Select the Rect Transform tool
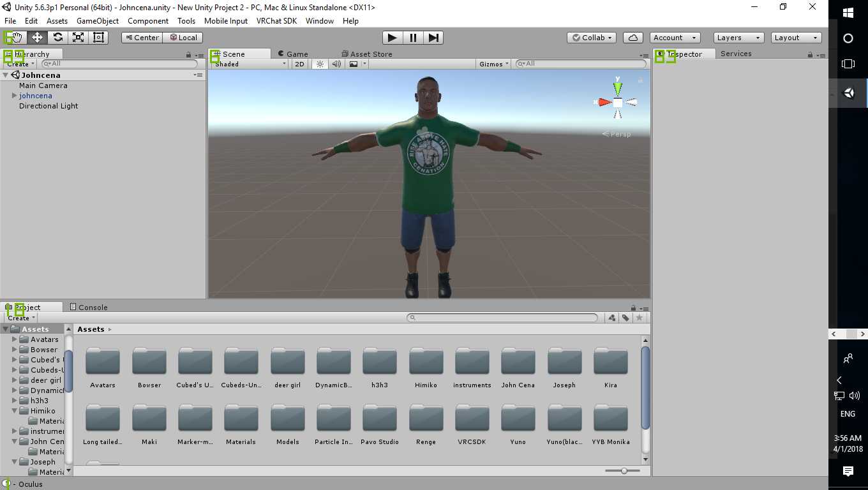Image resolution: width=868 pixels, height=490 pixels. pos(98,38)
